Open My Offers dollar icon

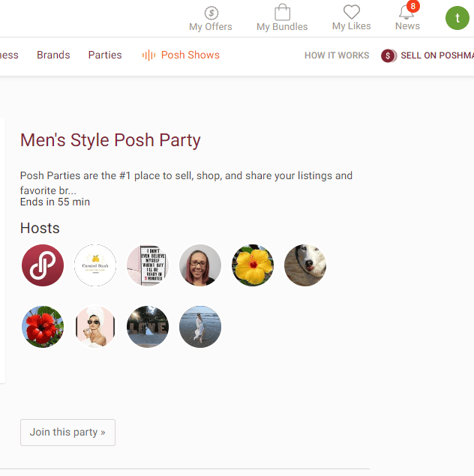[x=211, y=13]
